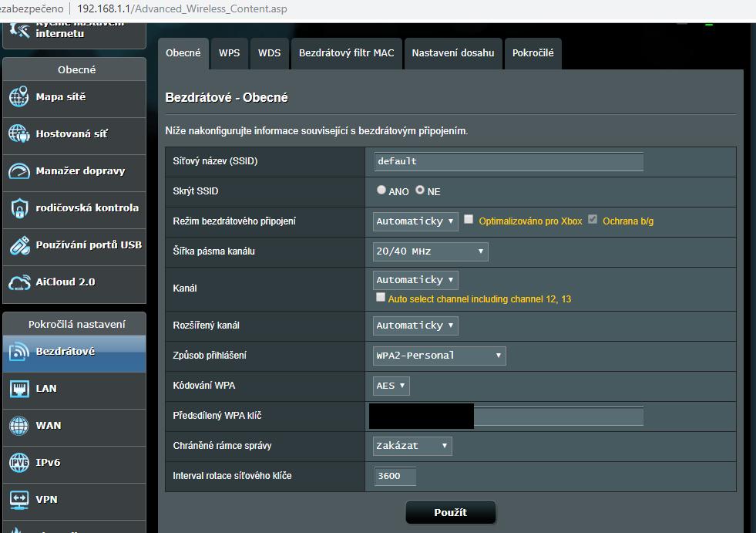Click the Manažer dopravy gauge icon
The width and height of the screenshot is (756, 533).
point(18,171)
